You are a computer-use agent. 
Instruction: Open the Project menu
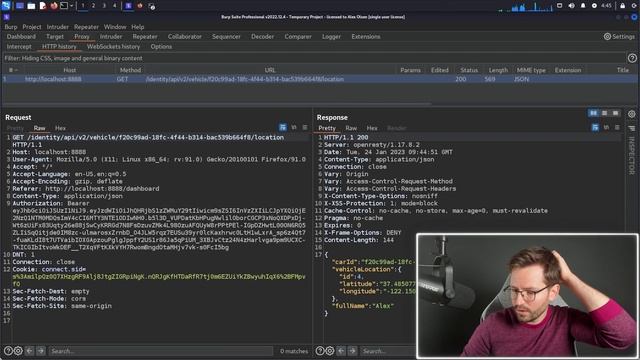pos(32,27)
